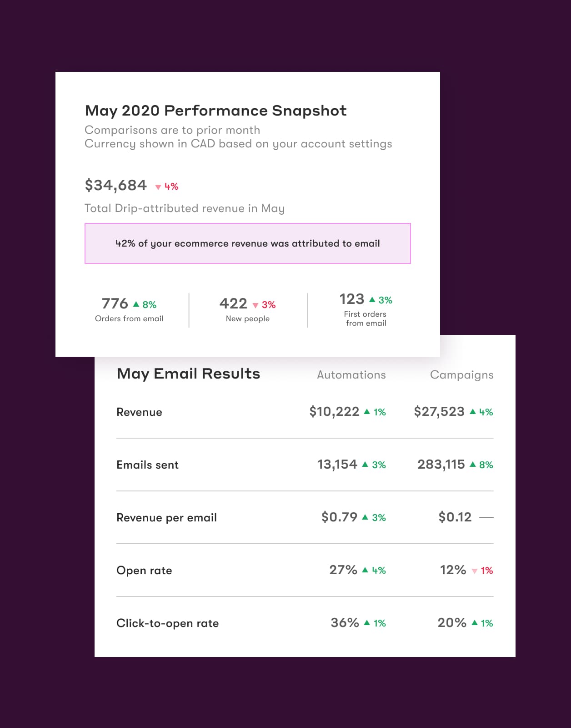Click the down arrow beside Campaigns 12% open rate
571x728 pixels.
475,571
